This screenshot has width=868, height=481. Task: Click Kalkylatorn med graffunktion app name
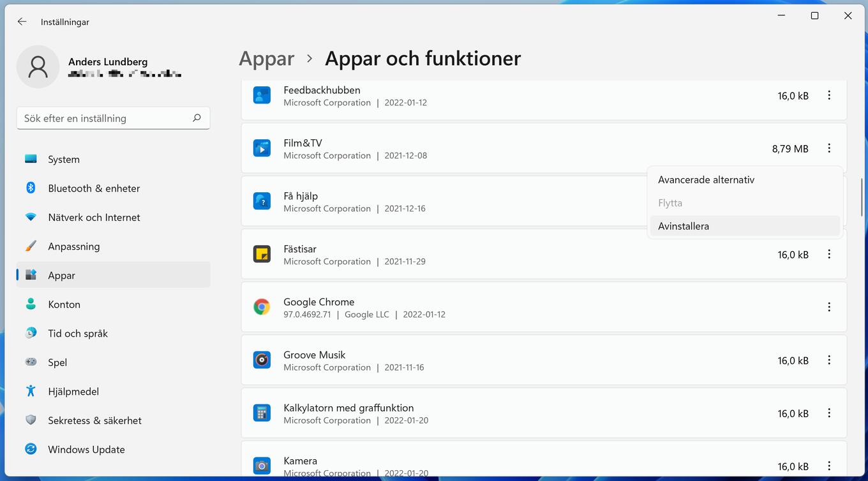click(x=348, y=408)
